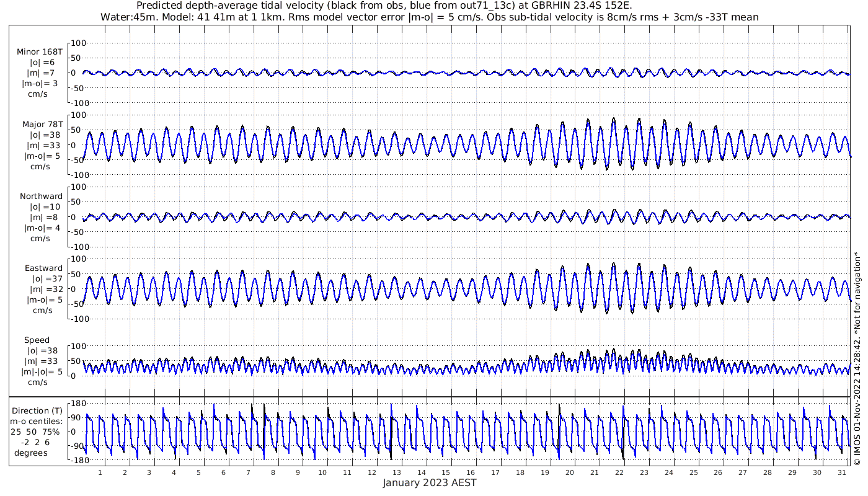The image size is (868, 496).
Task: Click the 'Direction (T)' panel label
Action: (38, 410)
